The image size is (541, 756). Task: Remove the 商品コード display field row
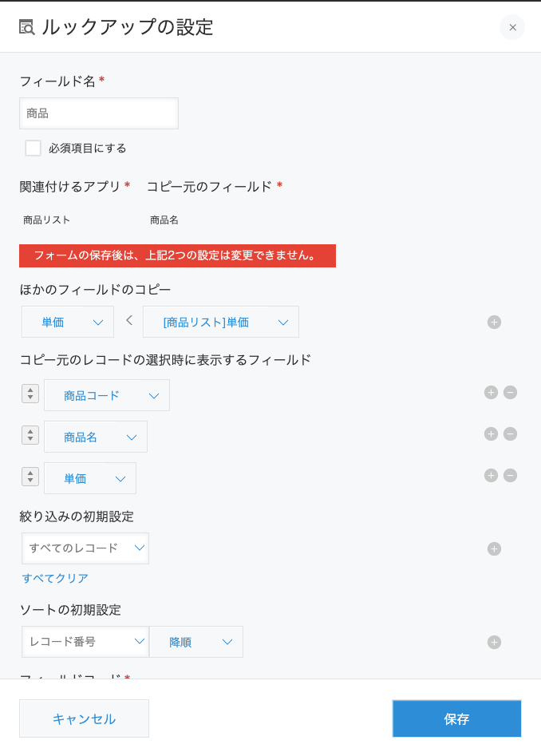[511, 392]
